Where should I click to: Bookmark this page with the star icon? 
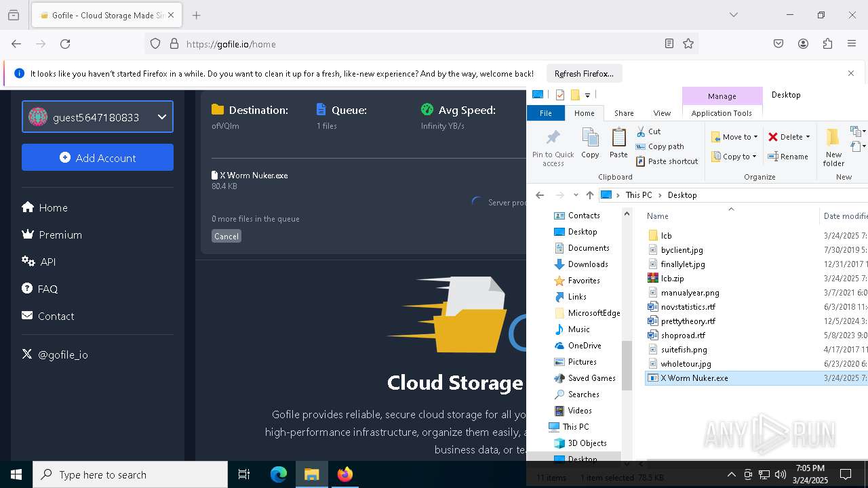688,44
